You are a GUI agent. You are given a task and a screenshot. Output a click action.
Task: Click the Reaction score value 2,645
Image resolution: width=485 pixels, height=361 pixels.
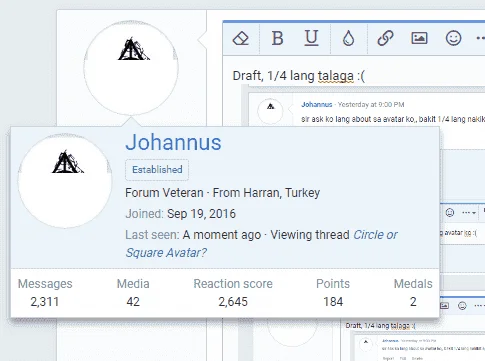coord(233,302)
